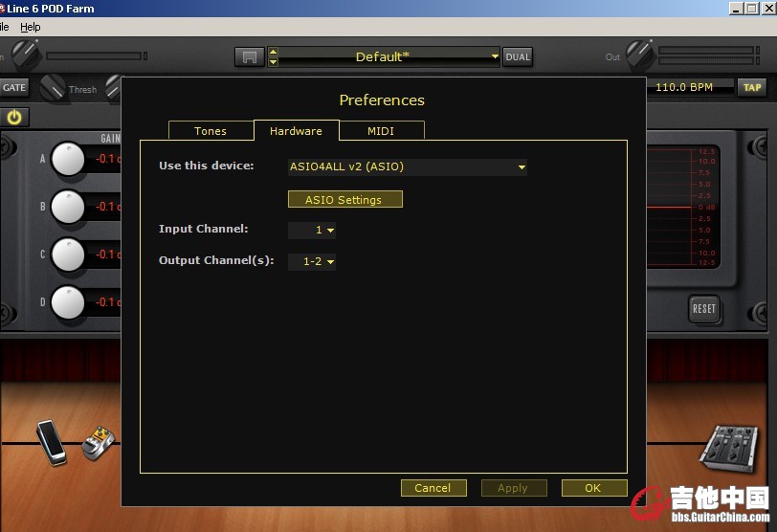Screen dimensions: 777x532
Task: Click preset step-down arrow beside Default
Action: 273,62
